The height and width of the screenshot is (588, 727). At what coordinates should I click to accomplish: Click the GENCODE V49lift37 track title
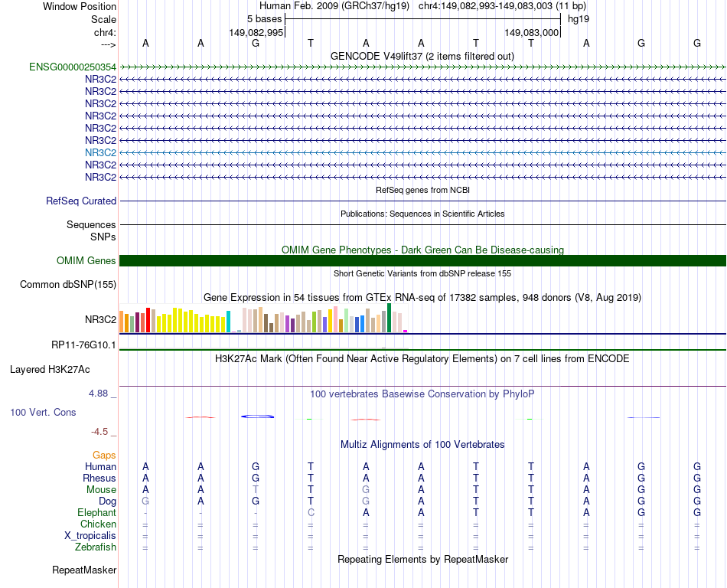(422, 56)
